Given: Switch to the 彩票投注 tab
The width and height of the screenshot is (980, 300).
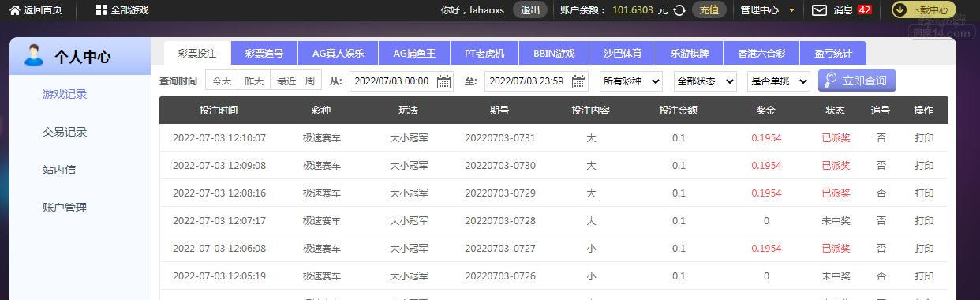Looking at the screenshot, I should point(197,54).
